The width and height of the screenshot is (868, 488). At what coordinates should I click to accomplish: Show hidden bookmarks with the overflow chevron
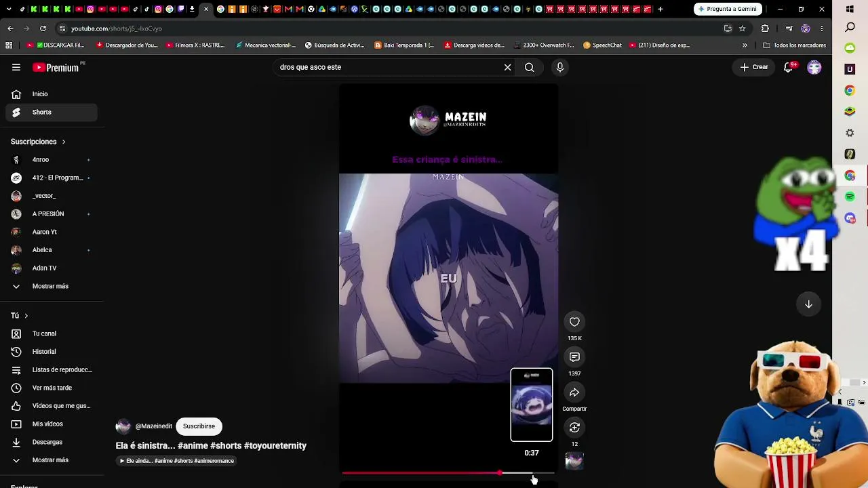[x=745, y=45]
